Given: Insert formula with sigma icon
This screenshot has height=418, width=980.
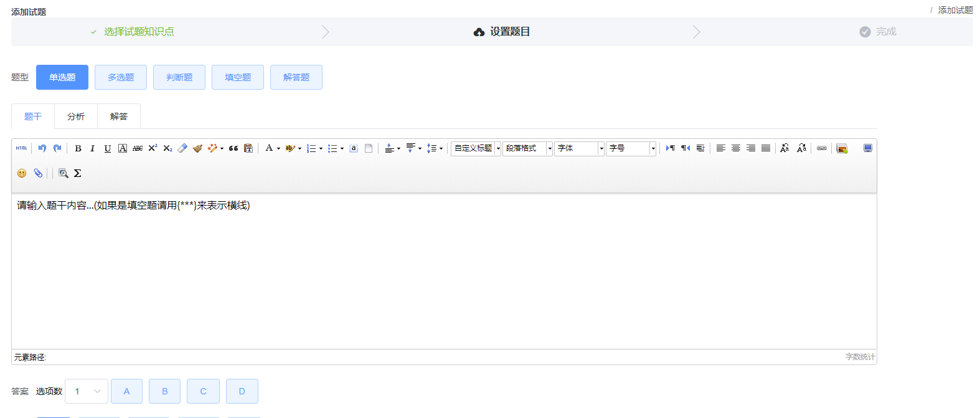Looking at the screenshot, I should coord(78,173).
